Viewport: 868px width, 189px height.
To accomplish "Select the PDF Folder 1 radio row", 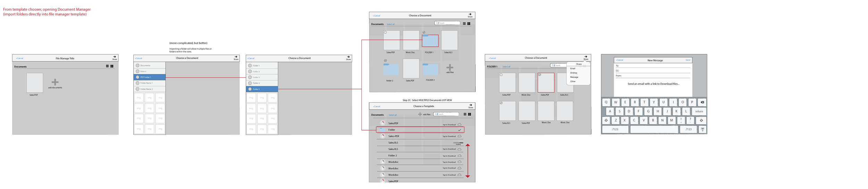I will pyautogui.click(x=150, y=77).
